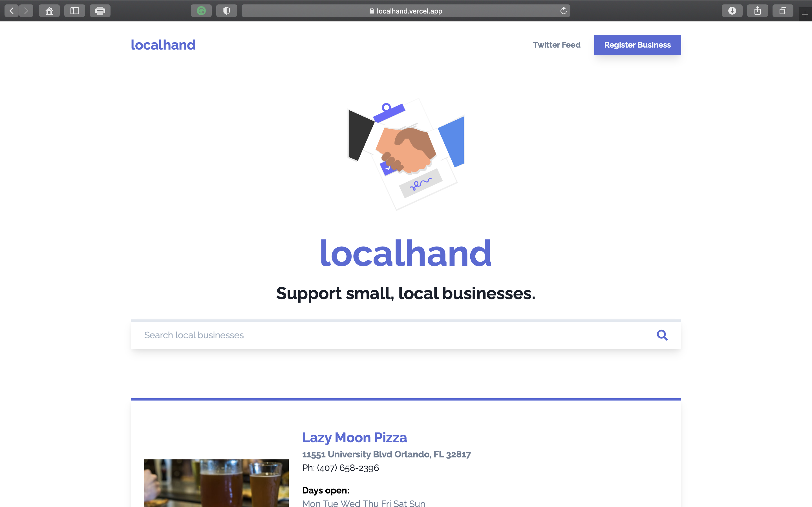This screenshot has height=507, width=812.
Task: Toggle the sidebar panel icon
Action: [x=74, y=11]
